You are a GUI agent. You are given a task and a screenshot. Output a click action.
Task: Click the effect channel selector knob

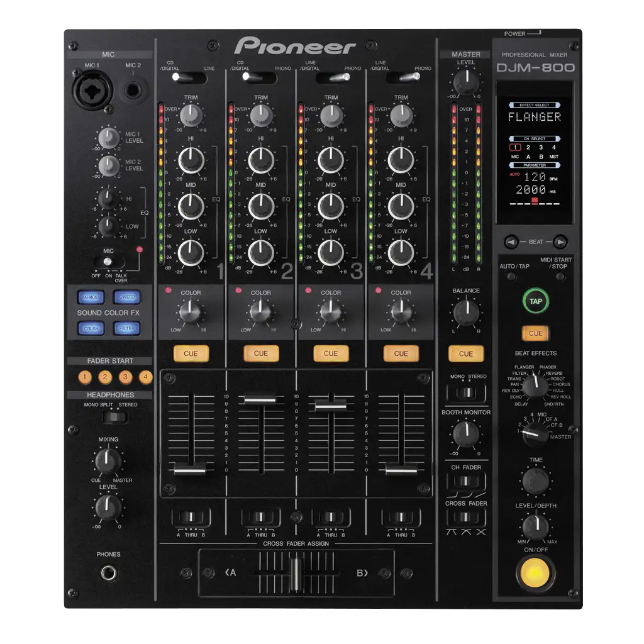535,434
